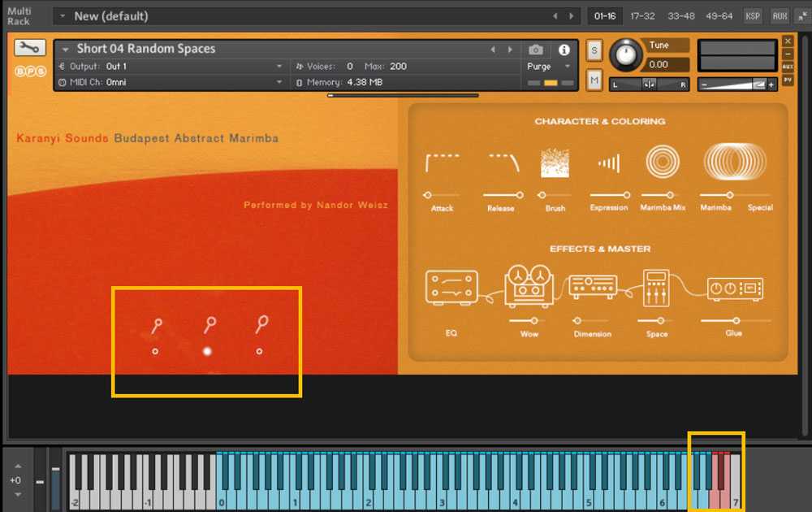The width and height of the screenshot is (812, 512).
Task: Open instrument edit mode with wrench icon
Action: click(x=29, y=48)
